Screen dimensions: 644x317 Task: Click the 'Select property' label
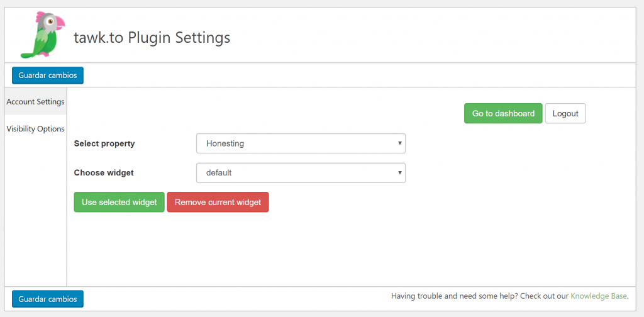(x=104, y=143)
